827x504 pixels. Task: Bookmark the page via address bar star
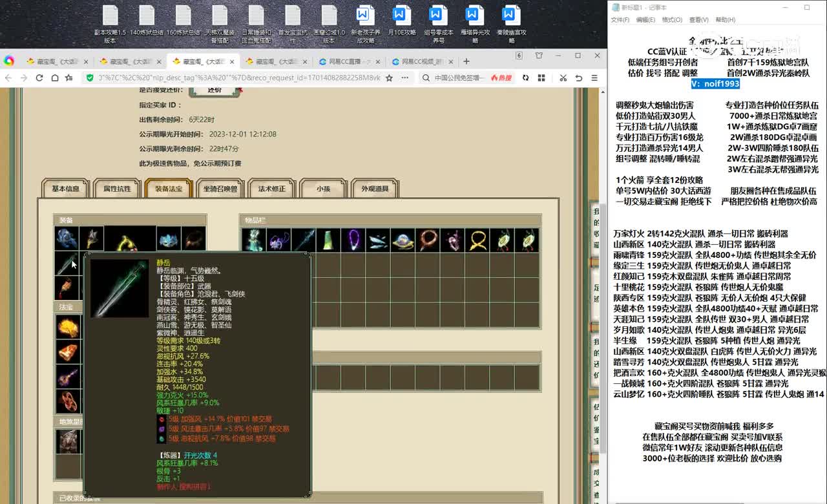pyautogui.click(x=389, y=78)
